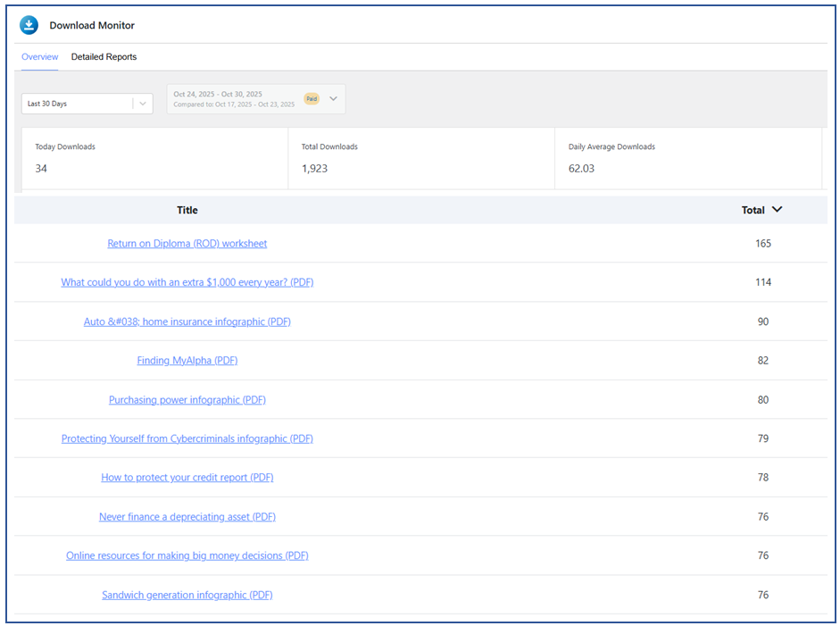Screen dimensions: 840x626
Task: Click the Paid badge in date range
Action: [x=311, y=99]
